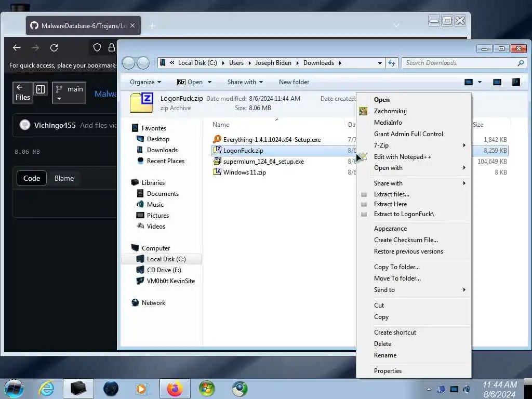Viewport: 532px width, 399px height.
Task: Click Local Disk (C:) breadcrumb
Action: point(197,63)
